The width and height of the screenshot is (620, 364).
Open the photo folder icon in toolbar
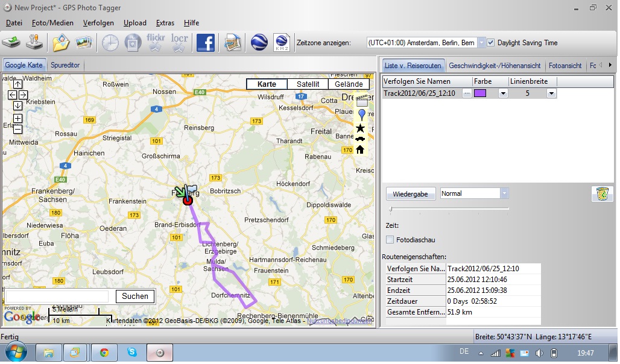61,43
